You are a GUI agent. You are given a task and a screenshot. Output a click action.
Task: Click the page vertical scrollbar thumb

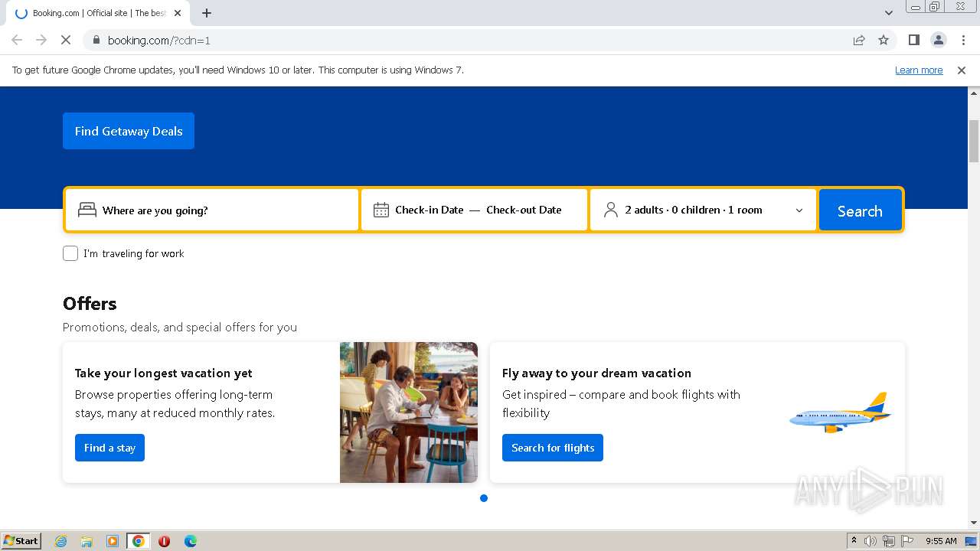pyautogui.click(x=974, y=141)
